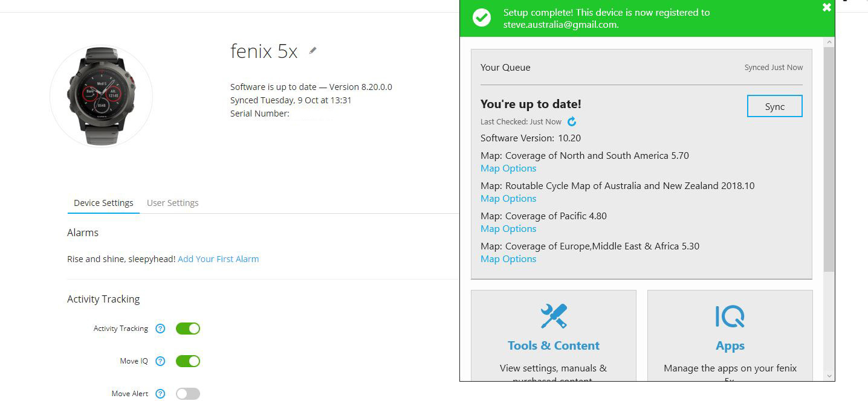Click the Software Version: 10.20 line

coord(531,138)
